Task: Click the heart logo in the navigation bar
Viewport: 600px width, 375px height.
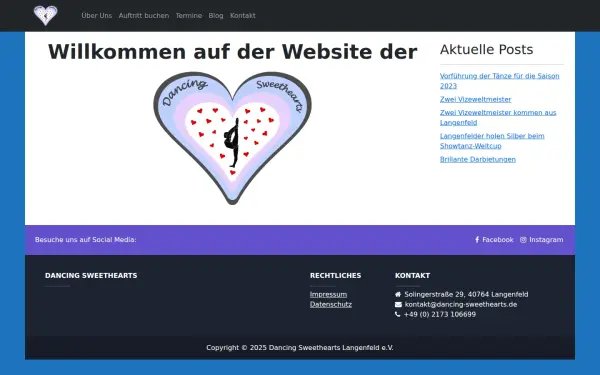Action: point(46,16)
